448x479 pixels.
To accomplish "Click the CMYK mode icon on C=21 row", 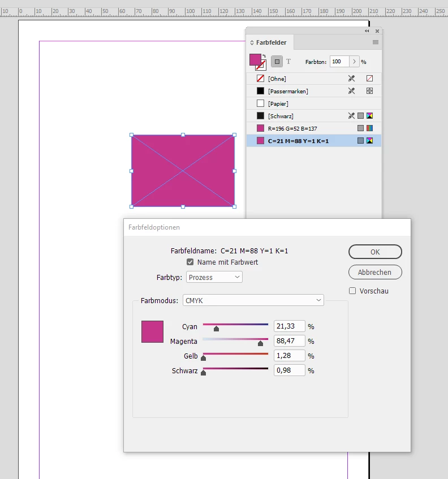I will pyautogui.click(x=369, y=140).
